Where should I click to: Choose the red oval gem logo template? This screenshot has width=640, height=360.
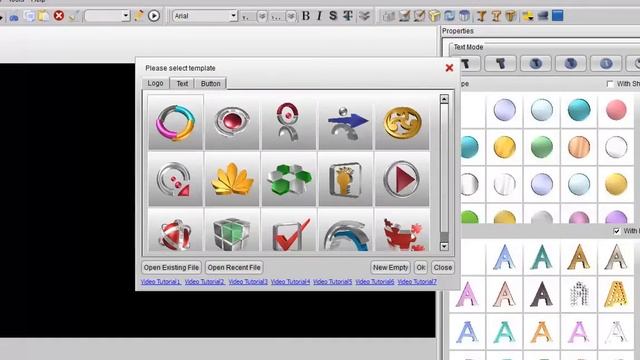tap(232, 122)
